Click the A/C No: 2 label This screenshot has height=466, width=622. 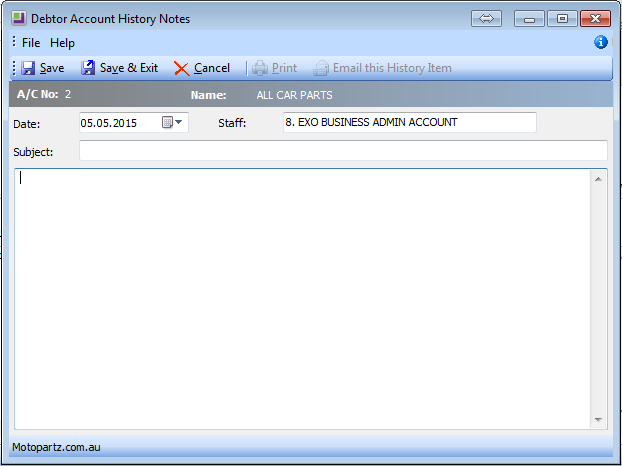[x=44, y=94]
